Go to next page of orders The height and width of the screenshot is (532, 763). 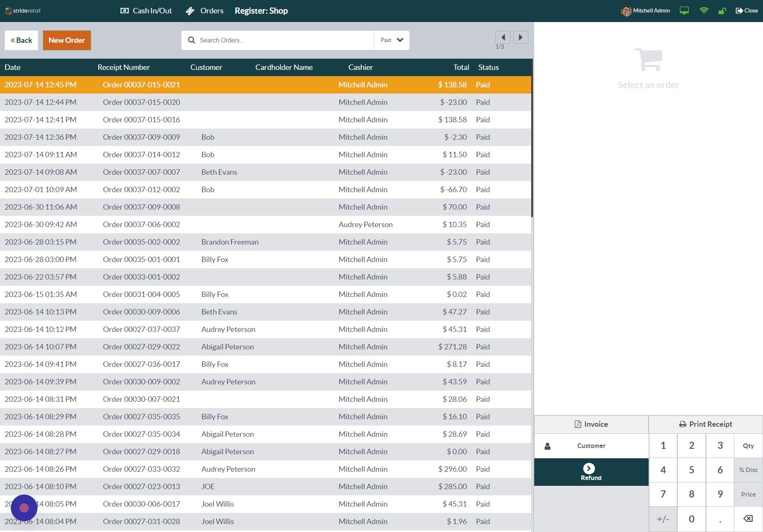coord(520,37)
